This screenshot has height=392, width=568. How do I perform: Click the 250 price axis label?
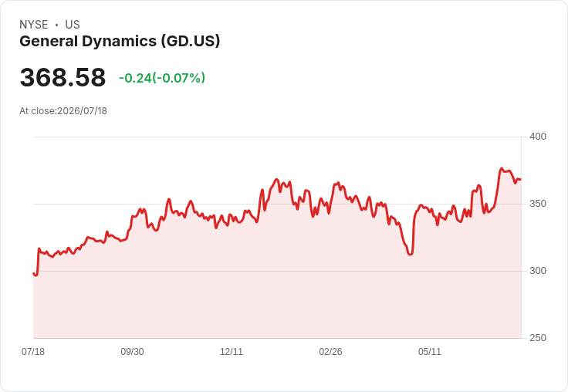pyautogui.click(x=538, y=338)
